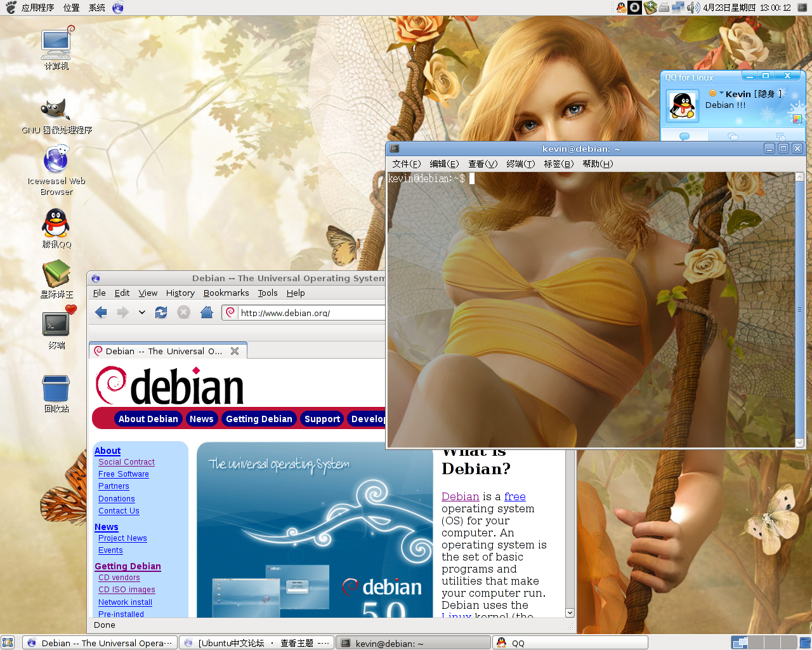Click the Debian favicon in the address bar

click(230, 312)
